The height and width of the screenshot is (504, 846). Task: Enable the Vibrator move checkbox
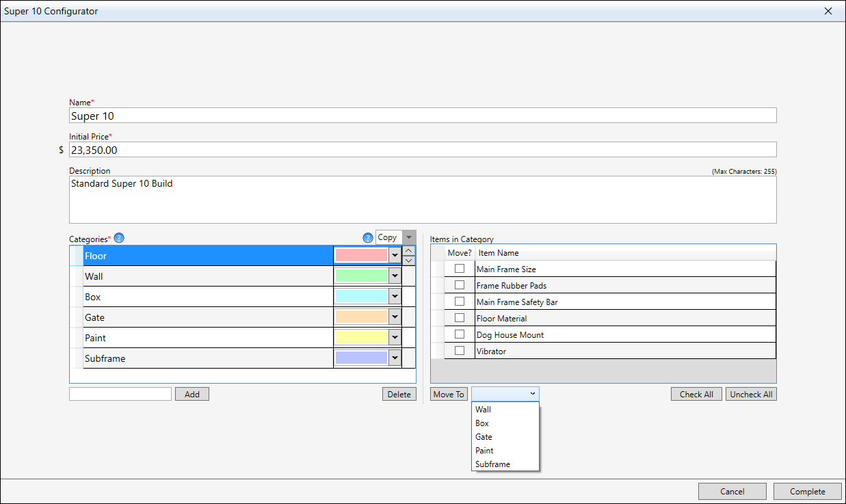pyautogui.click(x=460, y=351)
